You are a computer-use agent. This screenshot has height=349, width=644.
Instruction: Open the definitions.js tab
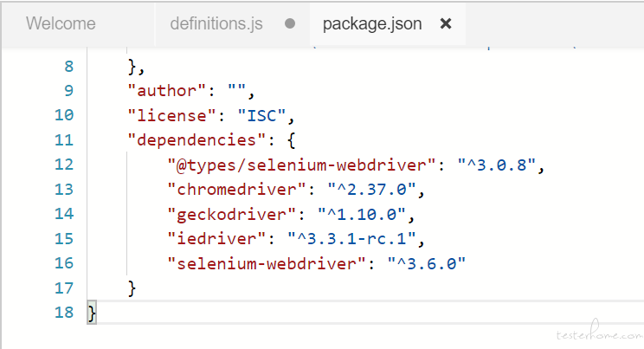pos(216,24)
